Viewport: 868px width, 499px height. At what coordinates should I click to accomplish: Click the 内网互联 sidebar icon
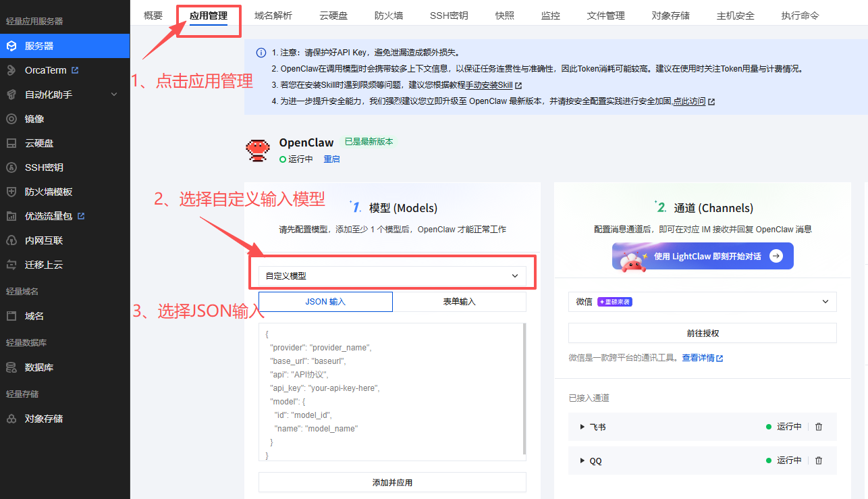[11, 240]
